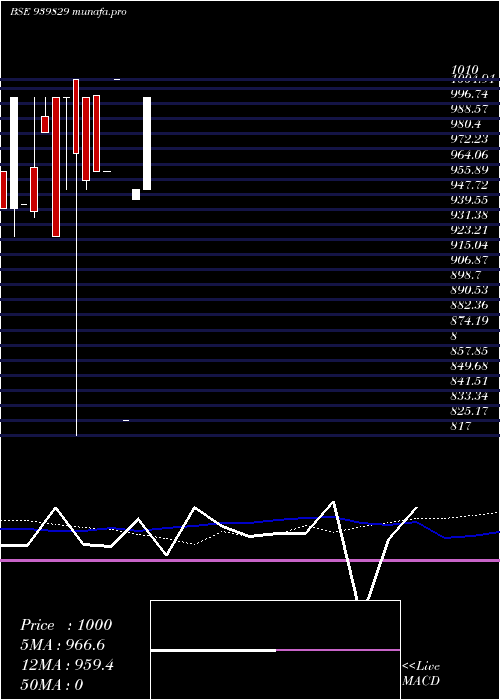
Task: Click the small white candle near 947
Action: 136,194
